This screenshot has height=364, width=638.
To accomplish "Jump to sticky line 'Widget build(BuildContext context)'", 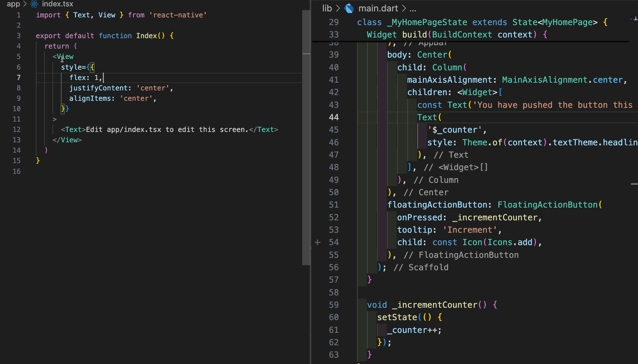I will [x=457, y=35].
